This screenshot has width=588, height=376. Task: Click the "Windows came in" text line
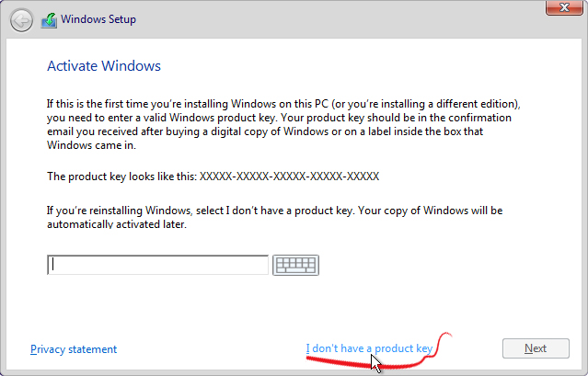[91, 145]
